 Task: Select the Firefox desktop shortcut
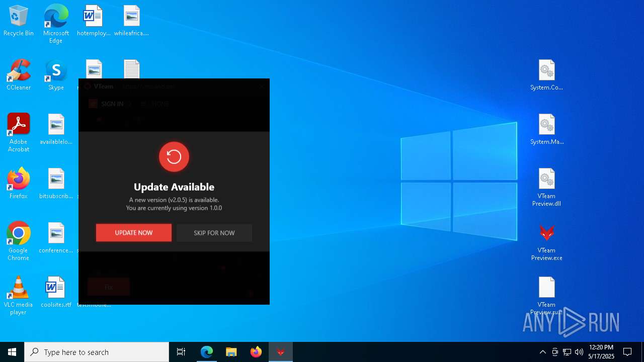[19, 184]
